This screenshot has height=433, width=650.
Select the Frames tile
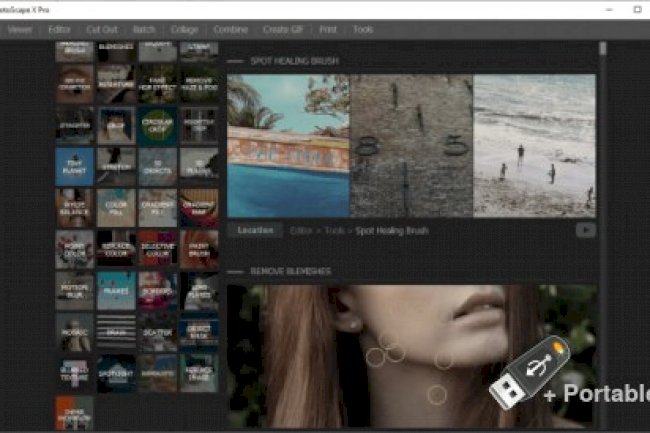pyautogui.click(x=116, y=291)
